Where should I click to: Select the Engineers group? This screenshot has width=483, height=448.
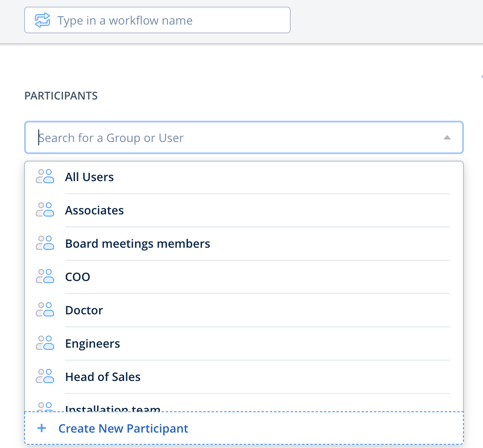pyautogui.click(x=92, y=343)
